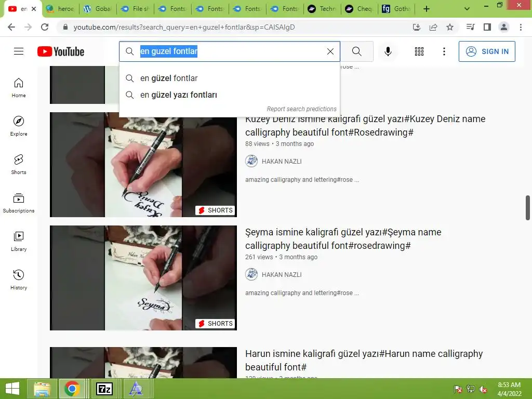Click the taskbar clock showing 8:53 AM
Image resolution: width=532 pixels, height=399 pixels.
click(x=509, y=389)
